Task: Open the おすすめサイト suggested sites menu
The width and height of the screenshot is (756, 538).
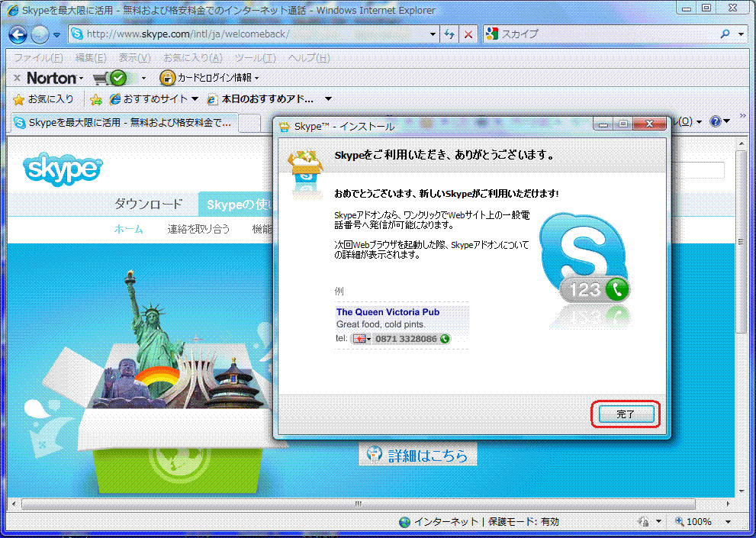Action: click(154, 99)
